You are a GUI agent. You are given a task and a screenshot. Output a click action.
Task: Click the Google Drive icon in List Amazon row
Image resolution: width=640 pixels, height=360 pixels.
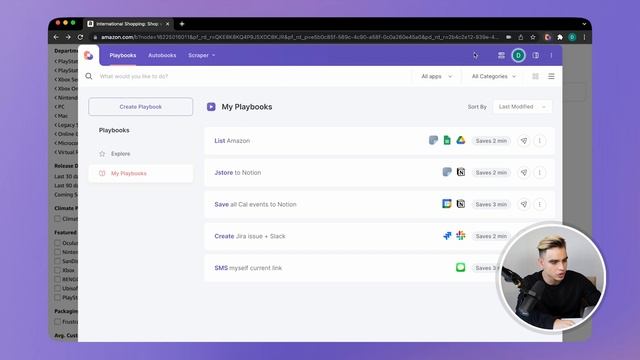click(x=461, y=140)
